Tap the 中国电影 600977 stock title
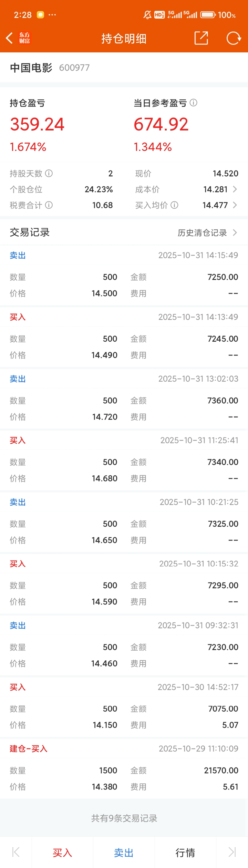 [50, 68]
